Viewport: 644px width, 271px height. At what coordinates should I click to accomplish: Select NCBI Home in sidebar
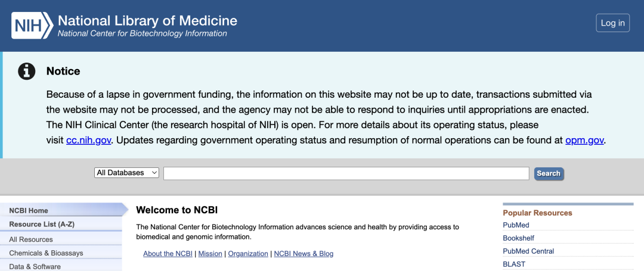[x=29, y=210]
